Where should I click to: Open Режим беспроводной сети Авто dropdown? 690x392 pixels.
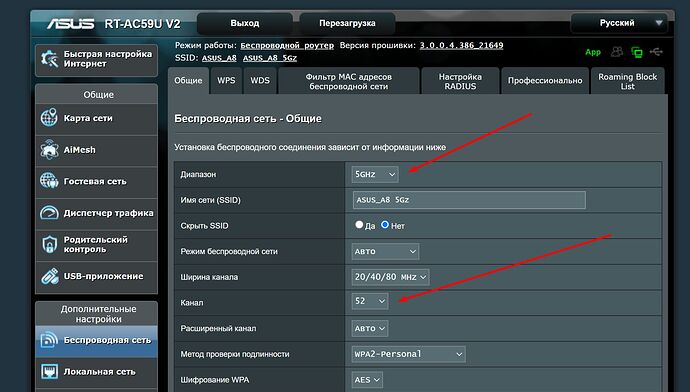coord(385,251)
